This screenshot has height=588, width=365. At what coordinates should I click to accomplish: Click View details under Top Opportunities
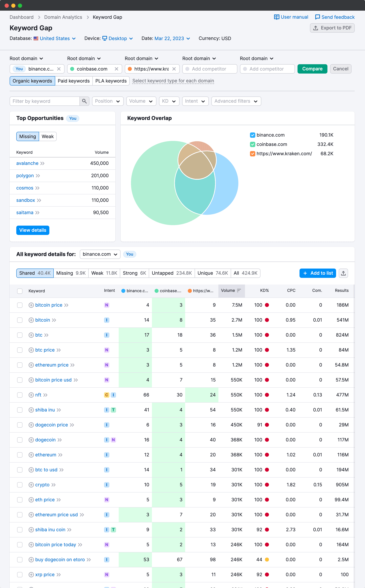(x=33, y=230)
